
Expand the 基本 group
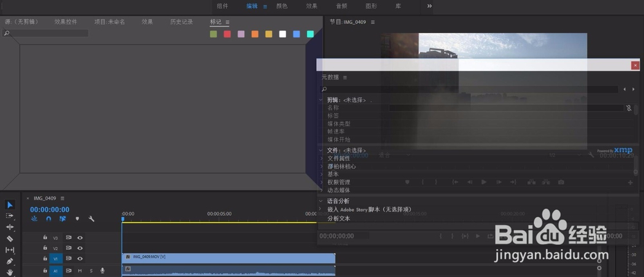click(x=321, y=175)
